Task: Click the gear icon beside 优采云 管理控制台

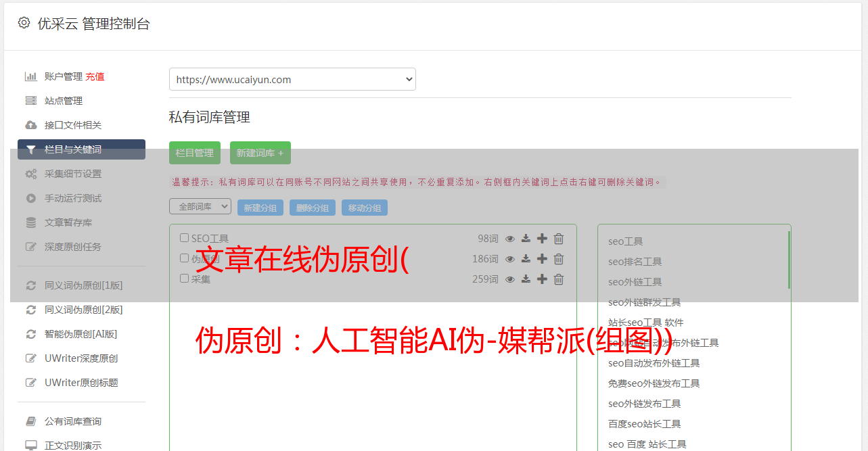Action: coord(24,23)
